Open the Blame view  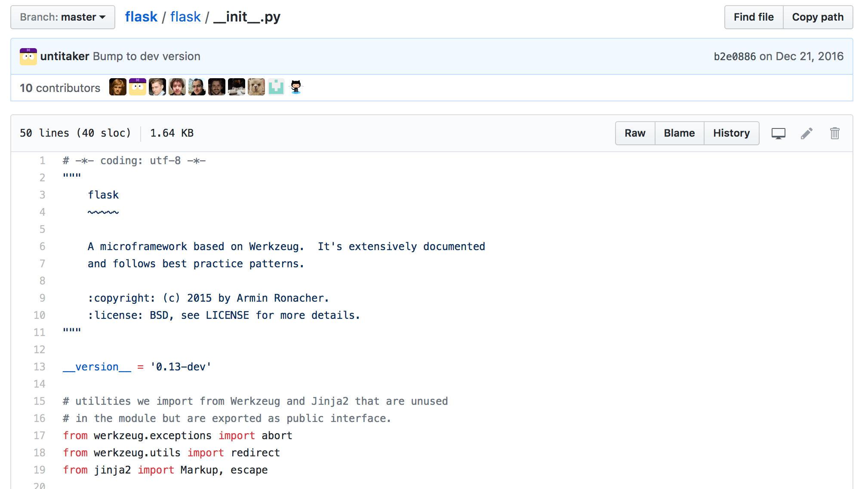[x=679, y=133]
